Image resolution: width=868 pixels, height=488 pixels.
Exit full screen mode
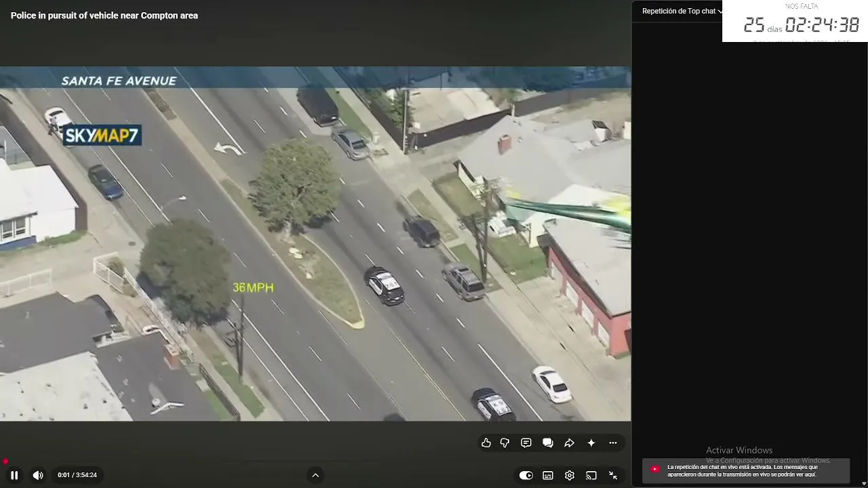(613, 475)
